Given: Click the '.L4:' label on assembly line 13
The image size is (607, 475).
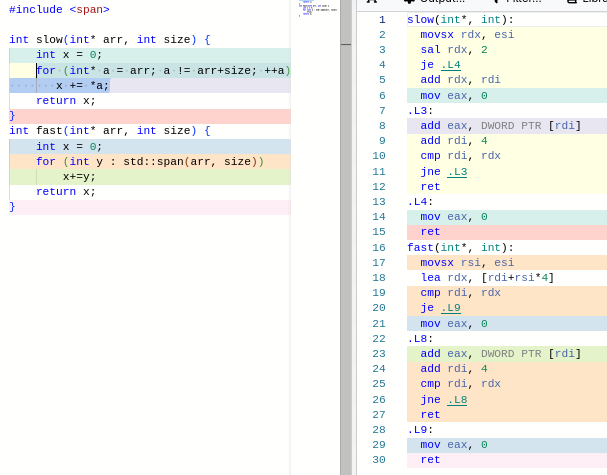Looking at the screenshot, I should 420,202.
